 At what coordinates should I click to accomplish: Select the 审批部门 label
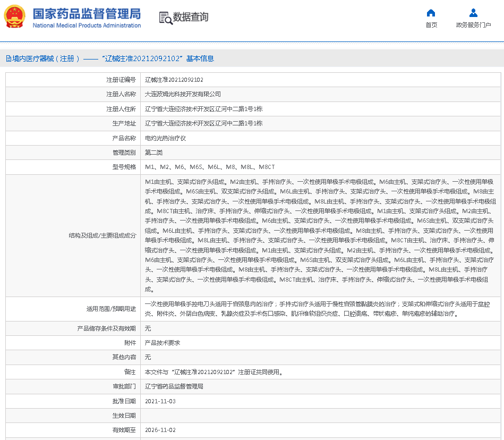pyautogui.click(x=124, y=386)
